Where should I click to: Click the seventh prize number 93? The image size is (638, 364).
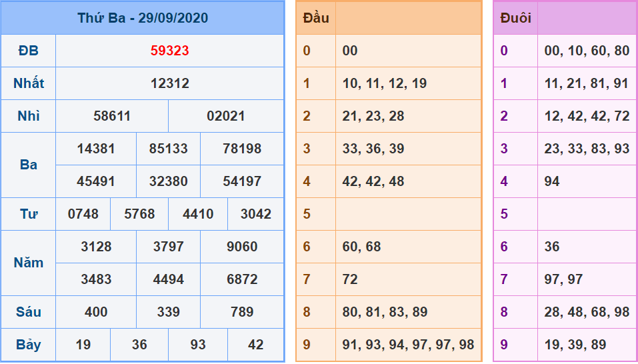pyautogui.click(x=197, y=345)
